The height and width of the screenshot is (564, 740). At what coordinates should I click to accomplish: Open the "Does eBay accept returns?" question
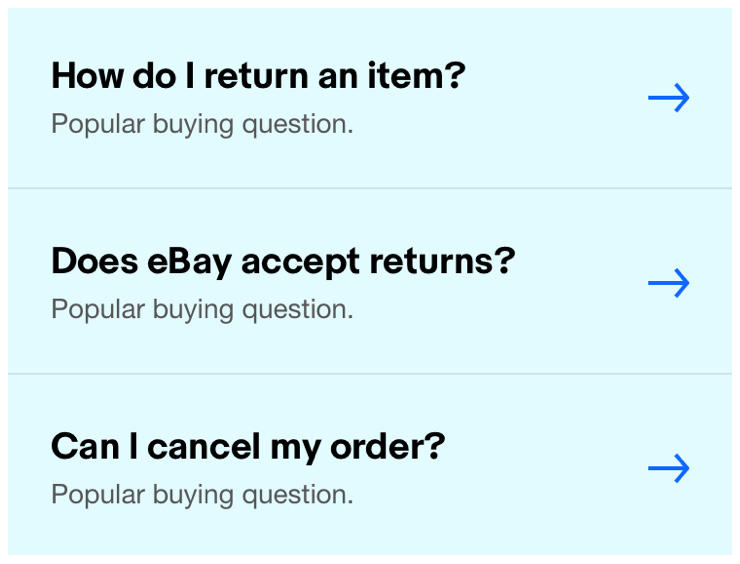(x=282, y=261)
